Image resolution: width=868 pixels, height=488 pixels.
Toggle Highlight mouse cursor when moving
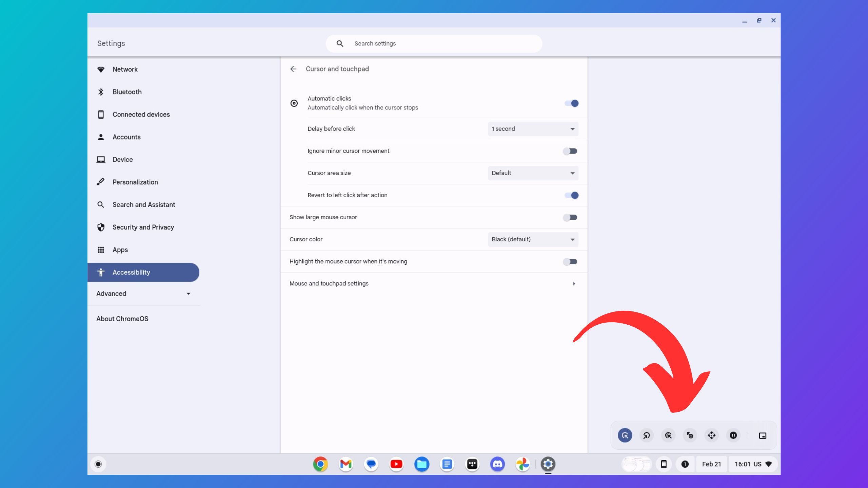(570, 262)
